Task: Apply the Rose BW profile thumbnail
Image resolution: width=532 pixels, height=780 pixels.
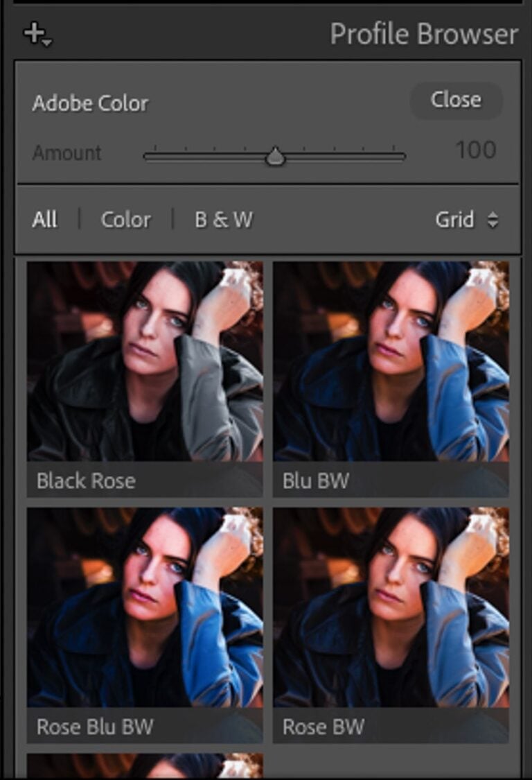Action: [x=391, y=625]
